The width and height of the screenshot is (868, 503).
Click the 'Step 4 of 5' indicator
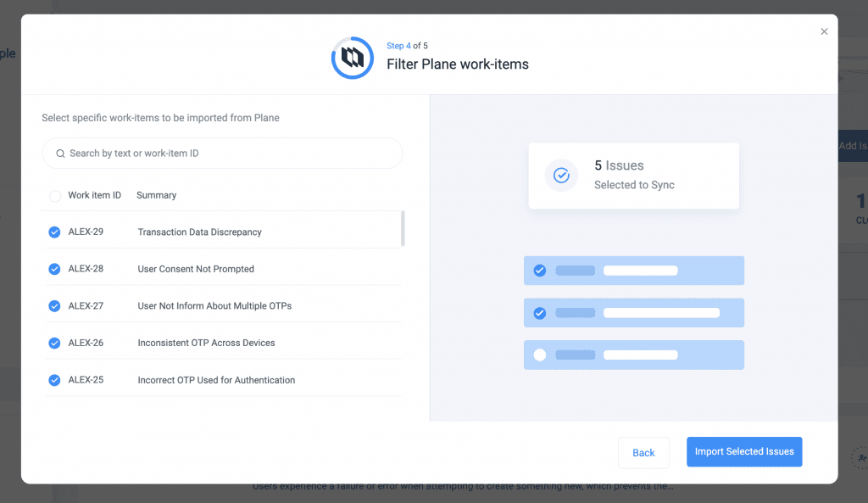pyautogui.click(x=407, y=46)
